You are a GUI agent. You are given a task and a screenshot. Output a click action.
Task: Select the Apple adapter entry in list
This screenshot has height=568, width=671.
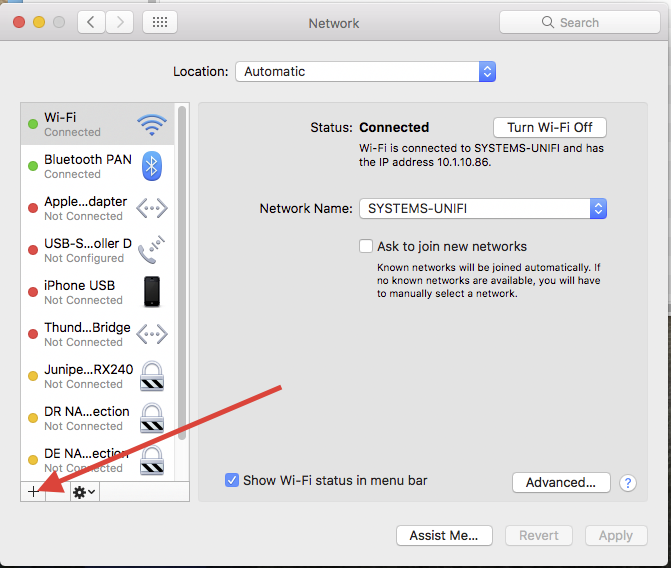86,208
